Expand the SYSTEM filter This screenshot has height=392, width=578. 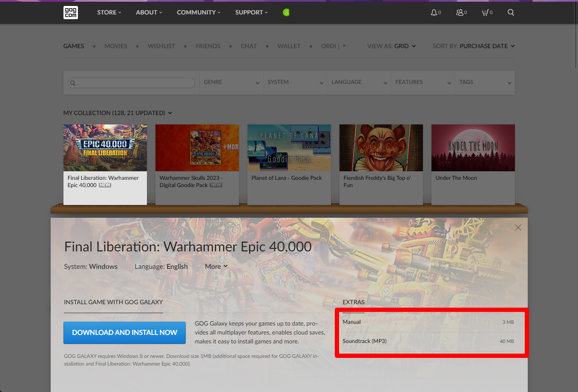(295, 82)
